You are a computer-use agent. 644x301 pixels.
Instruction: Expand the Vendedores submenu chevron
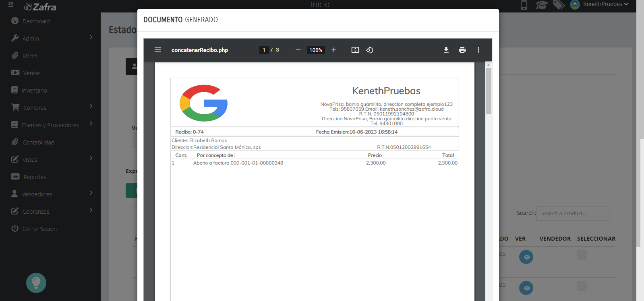coord(91,193)
